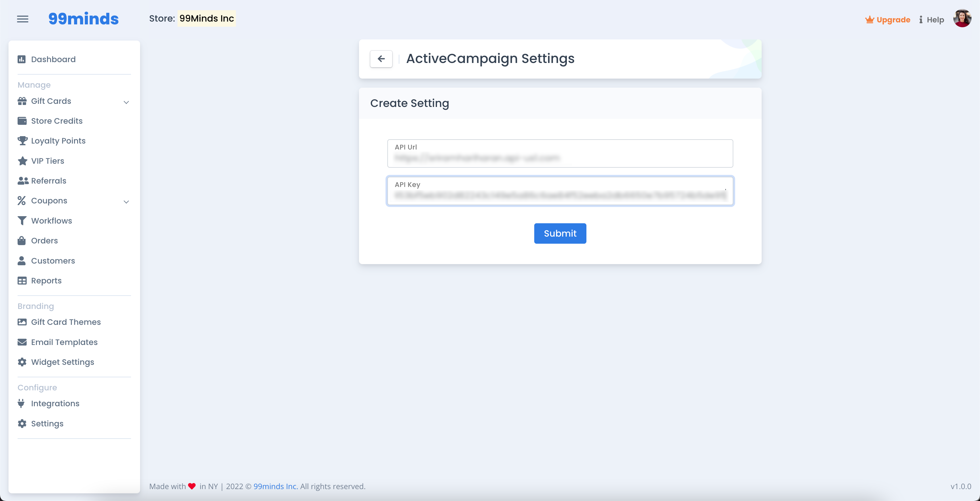Click inside the API Key field
The image size is (980, 501).
pyautogui.click(x=560, y=191)
